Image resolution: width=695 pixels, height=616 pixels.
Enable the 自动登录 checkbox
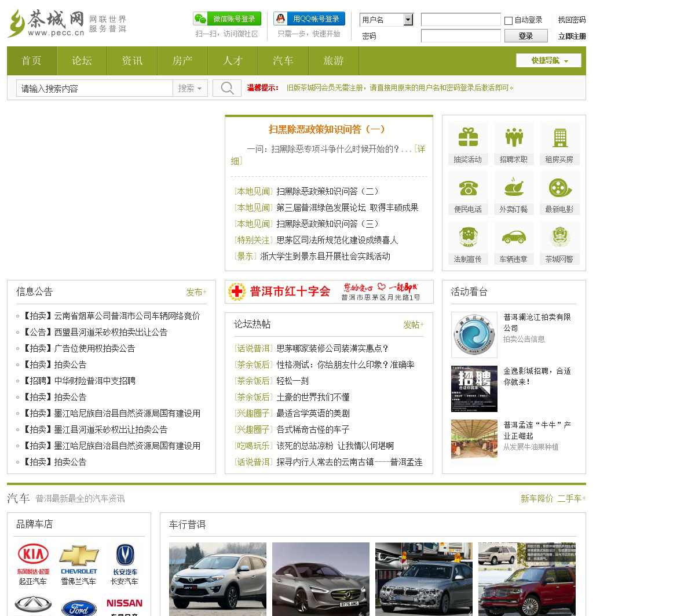click(x=509, y=20)
